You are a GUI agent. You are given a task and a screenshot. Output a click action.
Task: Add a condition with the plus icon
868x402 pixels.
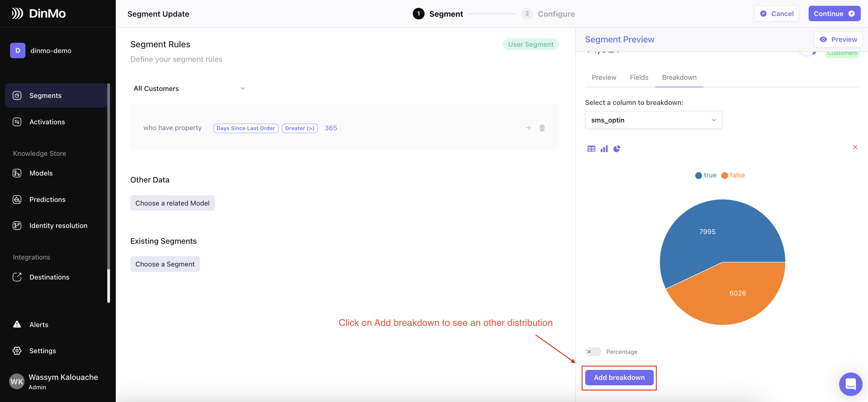tap(529, 128)
